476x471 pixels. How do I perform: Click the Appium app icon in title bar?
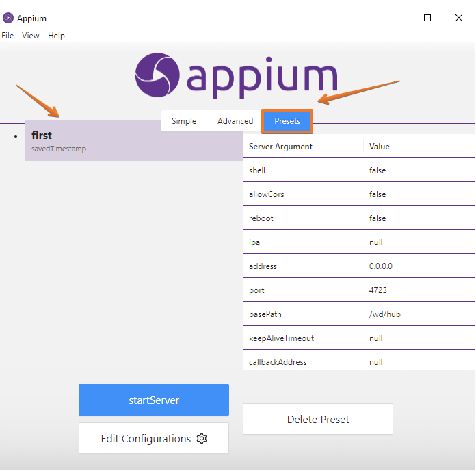(x=8, y=18)
